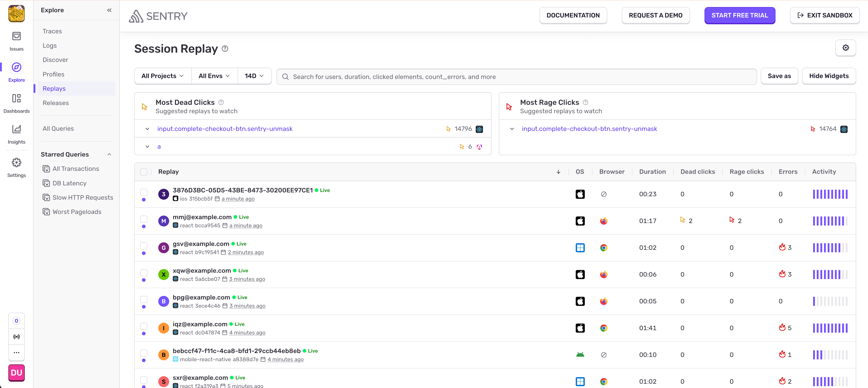
Task: Open the DU user avatar menu
Action: tap(16, 373)
